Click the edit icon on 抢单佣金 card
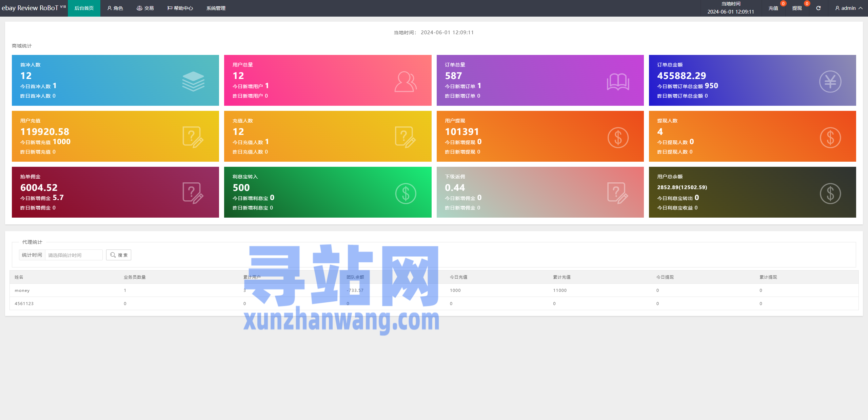This screenshot has height=420, width=868. point(193,193)
